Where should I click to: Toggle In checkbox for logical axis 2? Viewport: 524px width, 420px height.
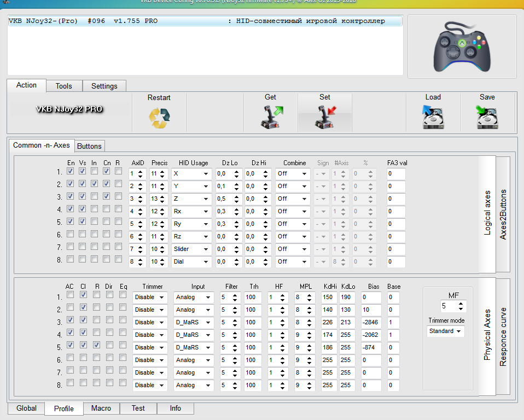94,183
